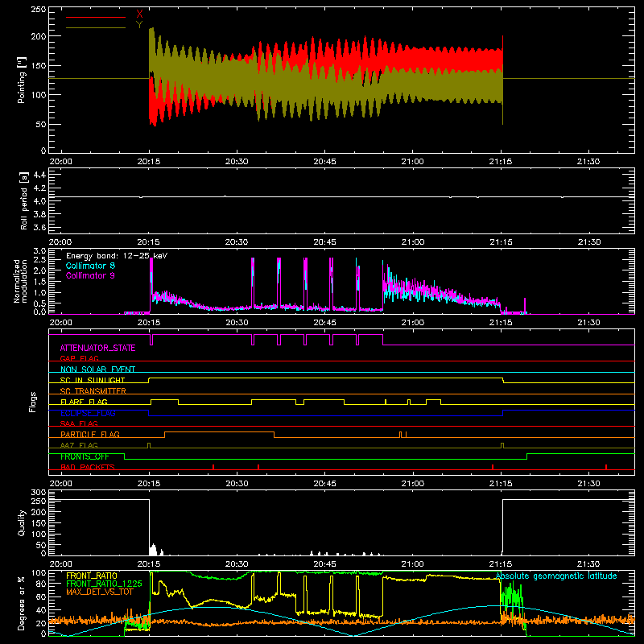Click the 'Degrees or %' axis title
644x644 pixels.
coord(22,603)
